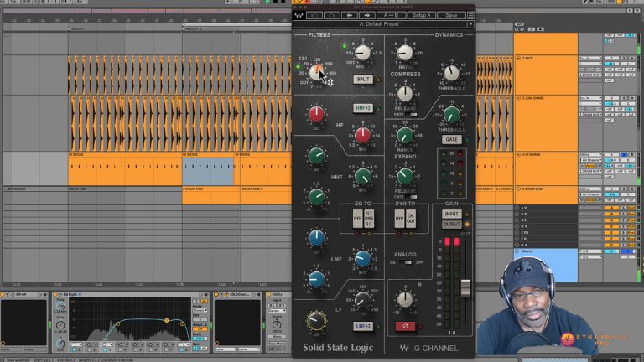Open the A: Default Preset bar
This screenshot has width=644, height=362.
pos(381,24)
